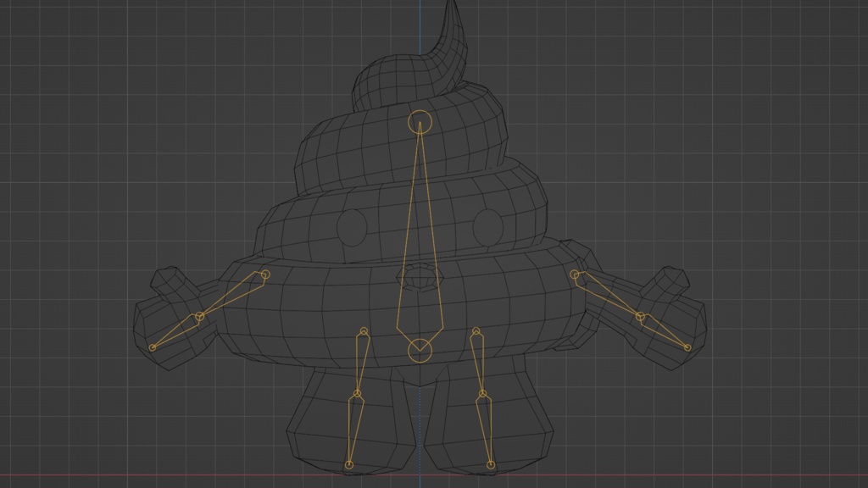The height and width of the screenshot is (488, 868).
Task: Select the forearm bone on the right arm
Action: coord(664,332)
